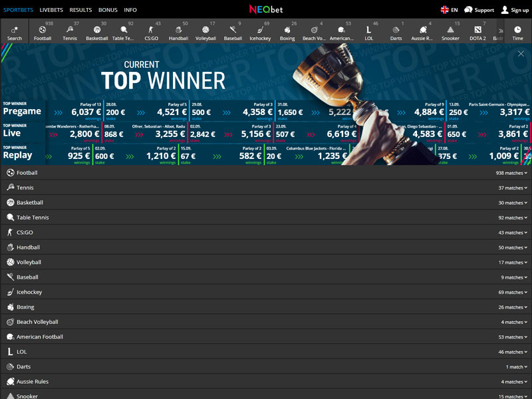Screen dimensions: 532x399
Task: Expand Baseball 9 matches list
Action: pyautogui.click(x=514, y=277)
